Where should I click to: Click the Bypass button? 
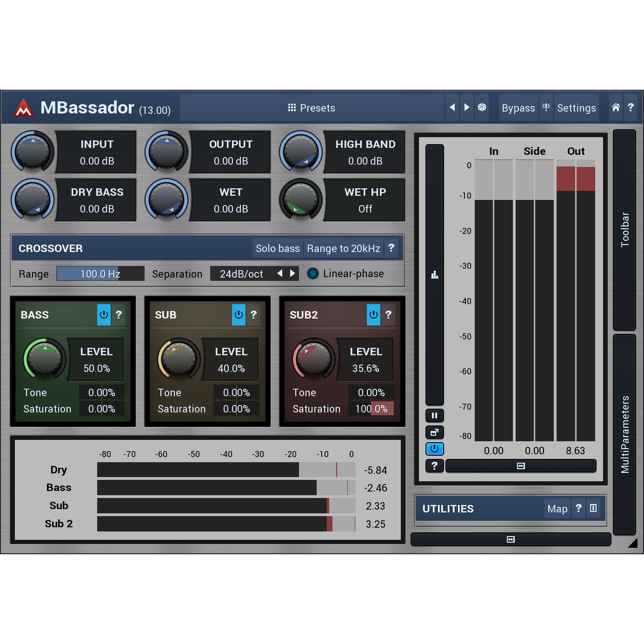coord(518,108)
